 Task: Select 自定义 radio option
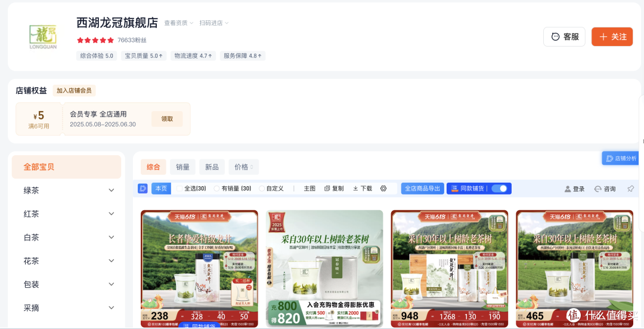[x=262, y=188]
